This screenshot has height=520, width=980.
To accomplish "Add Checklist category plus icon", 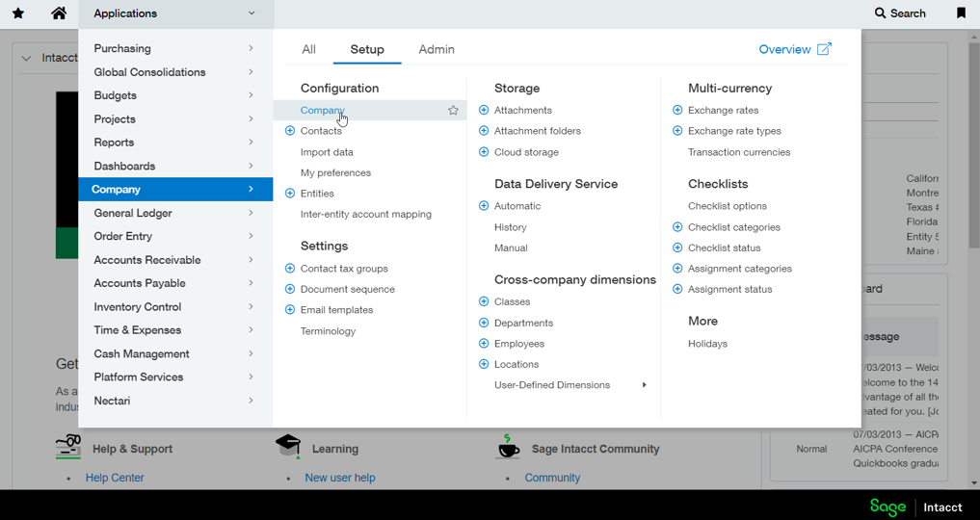I will pyautogui.click(x=676, y=227).
